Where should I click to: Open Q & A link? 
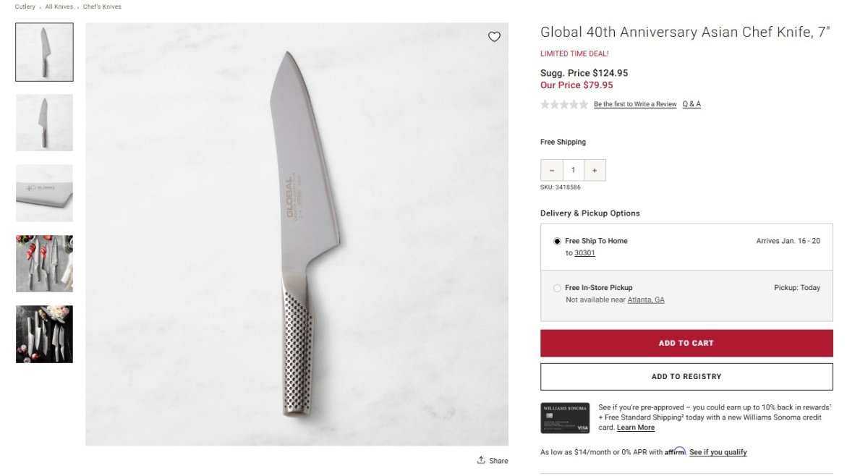pos(692,104)
